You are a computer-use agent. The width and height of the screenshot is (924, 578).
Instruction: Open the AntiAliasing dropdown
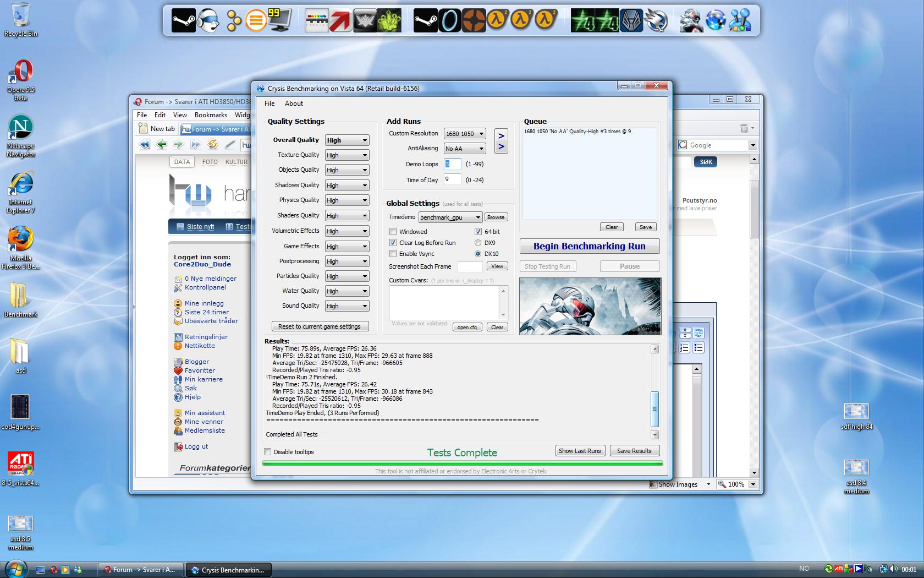465,149
